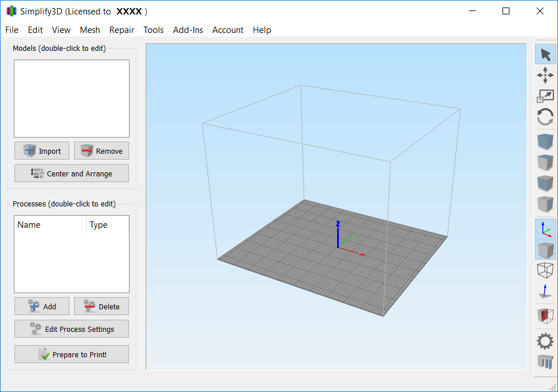Toggle the coordinate axes display
This screenshot has height=392, width=558.
pos(545,228)
